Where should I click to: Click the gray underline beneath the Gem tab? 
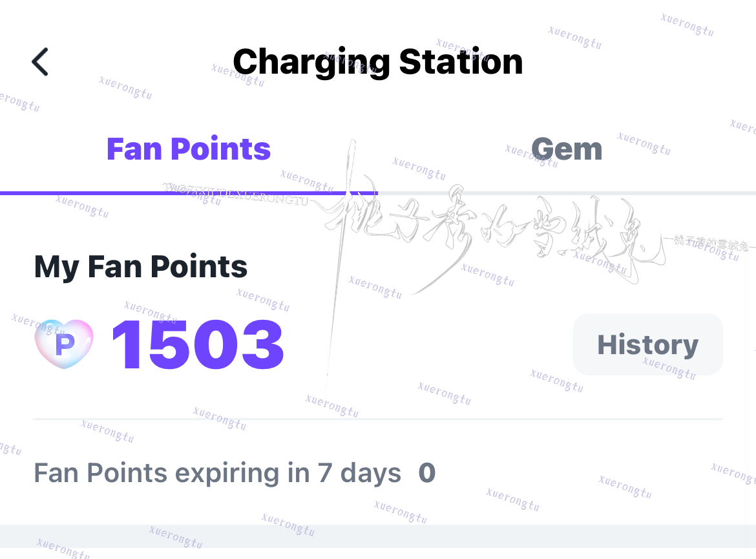(567, 193)
